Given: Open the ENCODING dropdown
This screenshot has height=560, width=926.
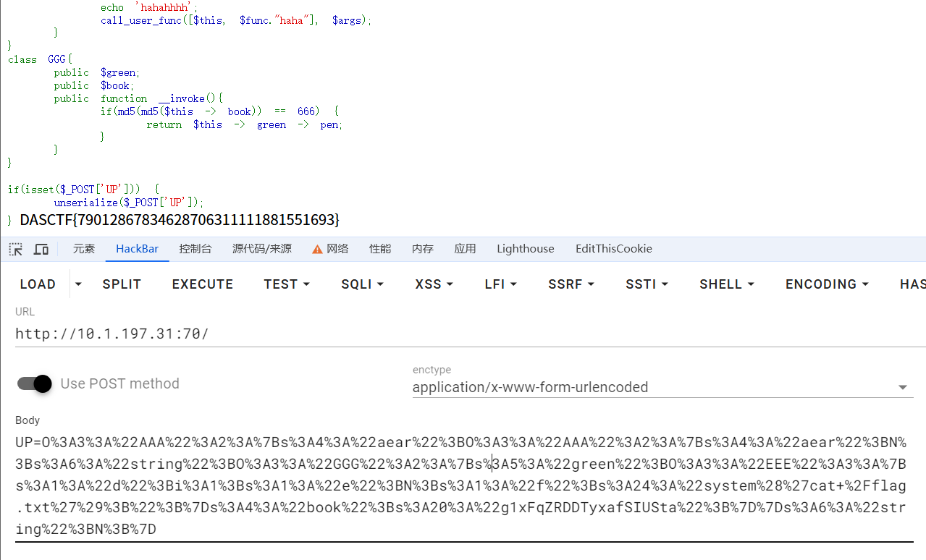Looking at the screenshot, I should click(827, 284).
